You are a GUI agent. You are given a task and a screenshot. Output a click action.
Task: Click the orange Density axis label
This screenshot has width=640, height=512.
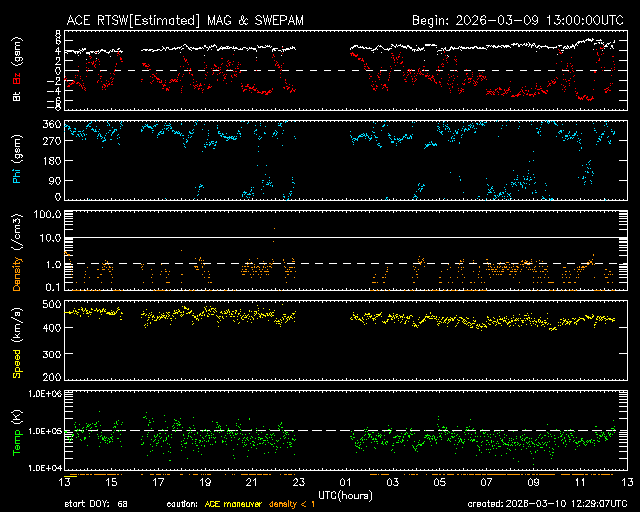click(17, 274)
